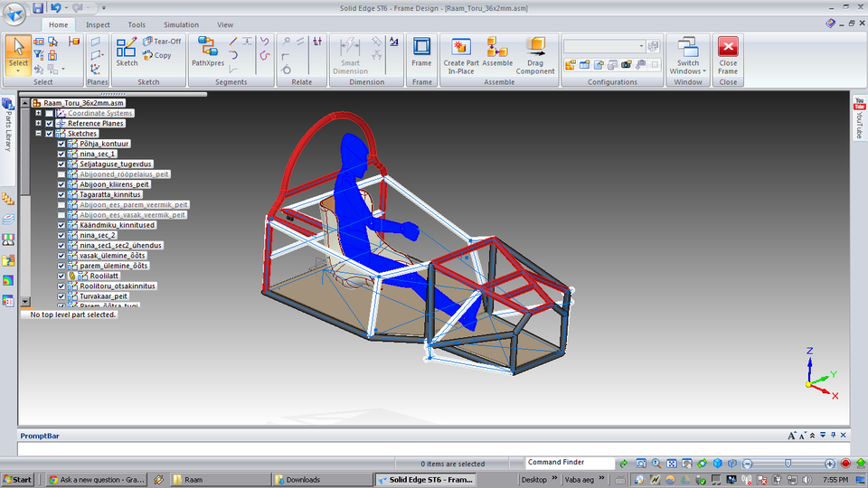Open the Undo history dropdown arrow
The image size is (868, 488).
(x=65, y=8)
